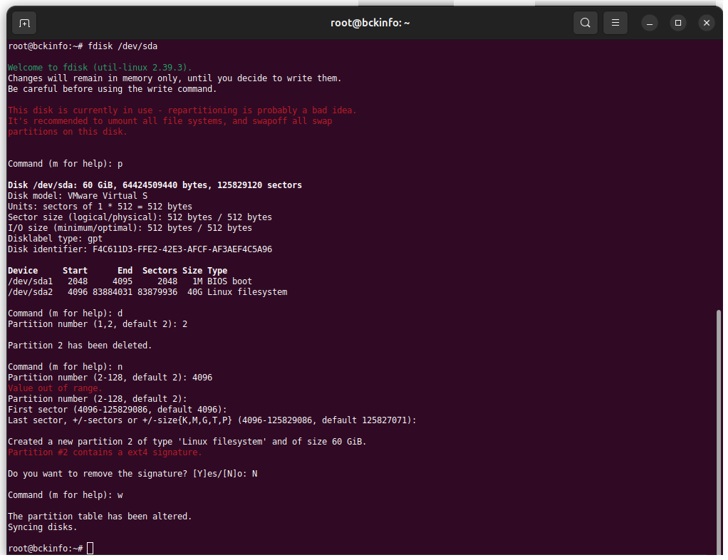Image resolution: width=728 pixels, height=560 pixels.
Task: Click the ext4 signature warning line
Action: (x=105, y=452)
